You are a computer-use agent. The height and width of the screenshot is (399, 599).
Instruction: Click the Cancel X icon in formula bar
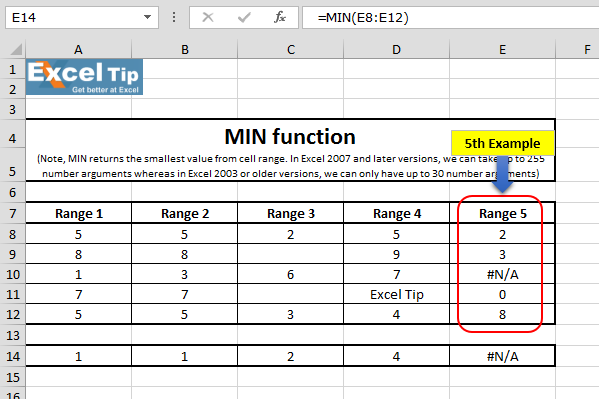tap(208, 17)
